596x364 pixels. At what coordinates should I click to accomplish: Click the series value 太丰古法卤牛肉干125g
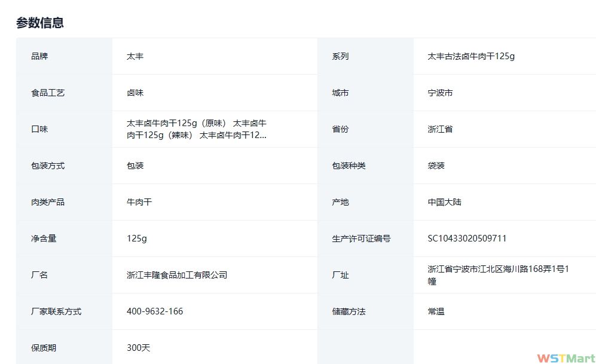point(471,57)
